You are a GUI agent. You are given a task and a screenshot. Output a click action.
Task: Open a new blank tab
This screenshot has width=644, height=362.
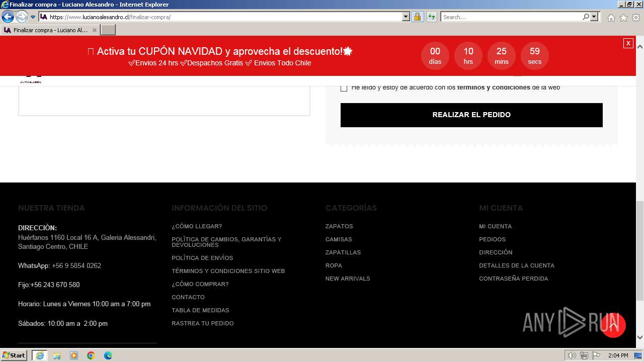[108, 30]
